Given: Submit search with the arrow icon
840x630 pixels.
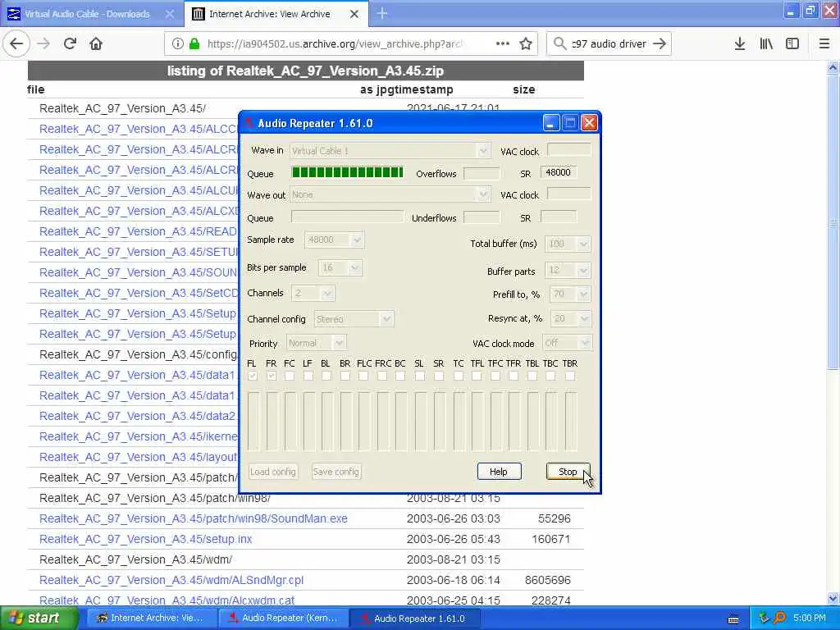Looking at the screenshot, I should coord(660,44).
